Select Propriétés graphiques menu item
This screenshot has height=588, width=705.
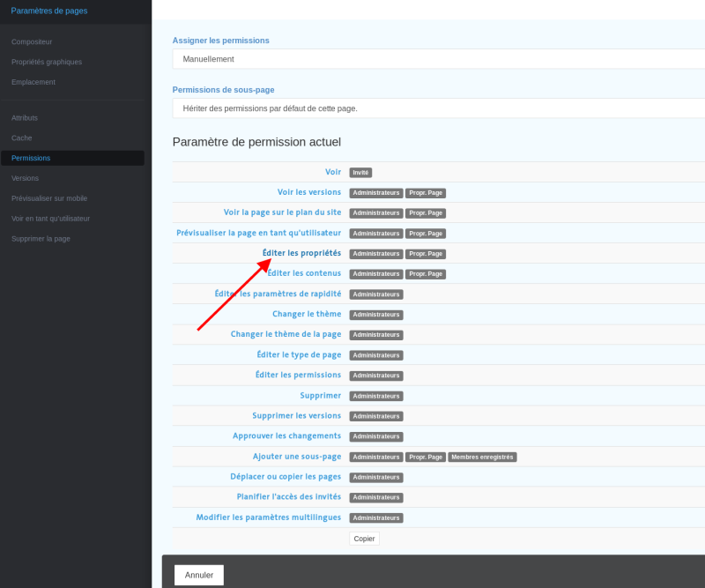tap(47, 62)
